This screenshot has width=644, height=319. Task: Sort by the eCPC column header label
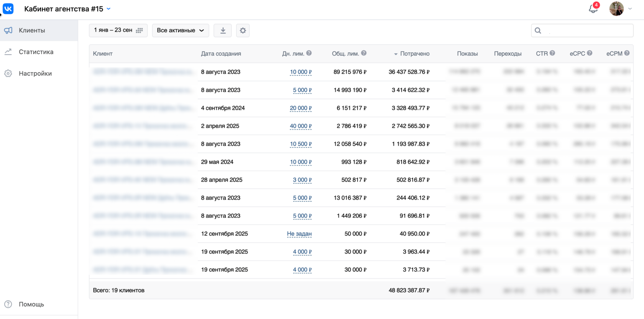577,54
